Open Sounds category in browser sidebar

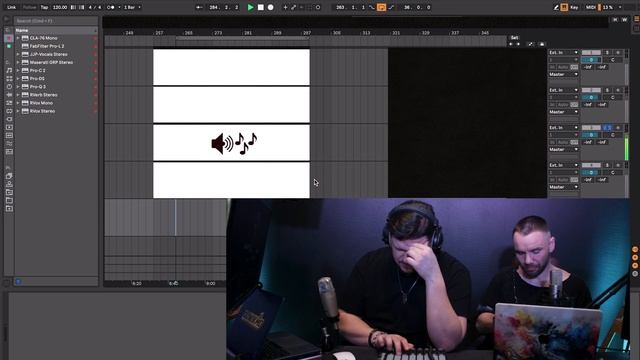[x=9, y=70]
